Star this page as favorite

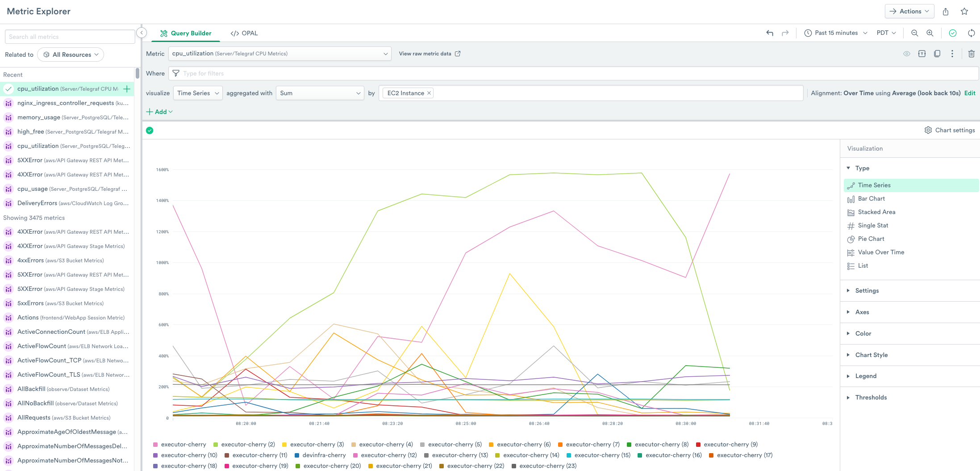coord(964,12)
